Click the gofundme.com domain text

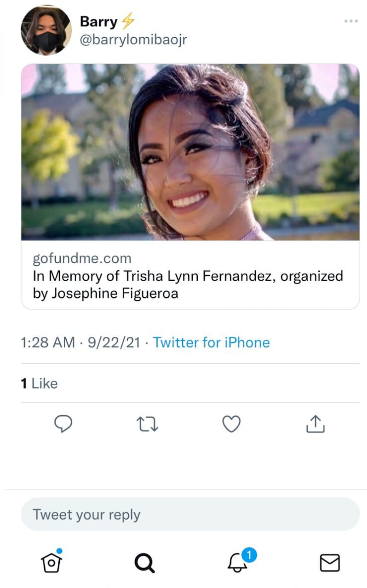pyautogui.click(x=82, y=259)
